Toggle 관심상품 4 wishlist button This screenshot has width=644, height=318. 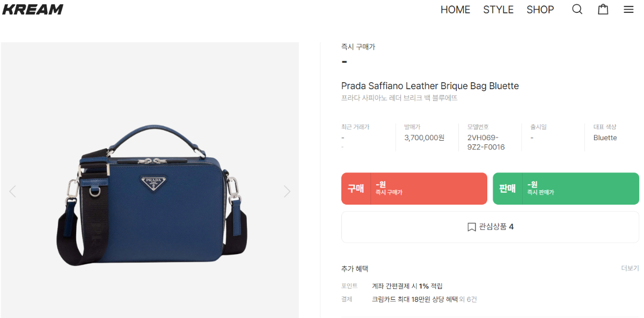490,227
